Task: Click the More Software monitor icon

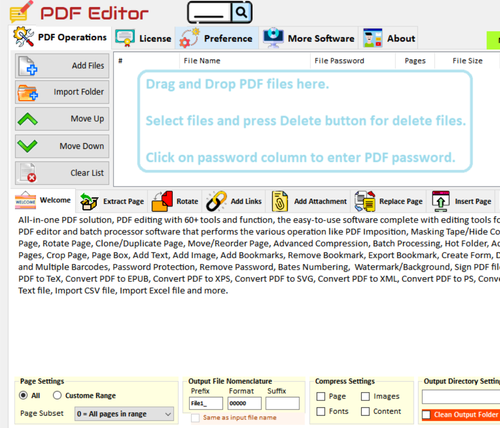Action: (273, 38)
